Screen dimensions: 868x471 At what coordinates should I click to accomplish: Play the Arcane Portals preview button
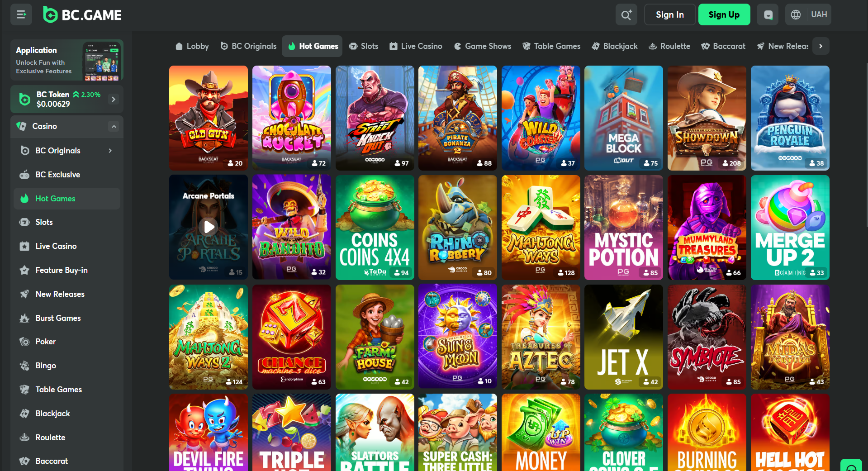209,227
